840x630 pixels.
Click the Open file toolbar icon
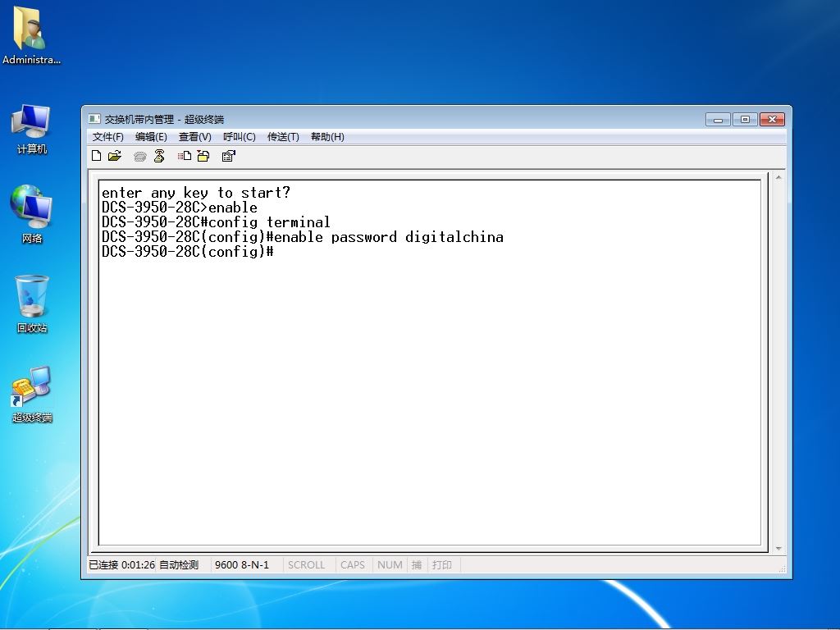(115, 156)
